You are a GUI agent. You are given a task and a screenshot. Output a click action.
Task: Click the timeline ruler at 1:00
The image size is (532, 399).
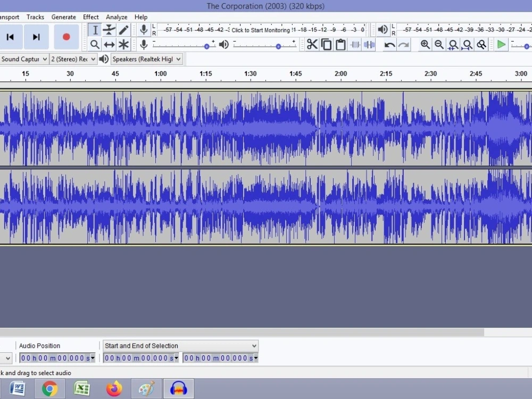coord(161,74)
